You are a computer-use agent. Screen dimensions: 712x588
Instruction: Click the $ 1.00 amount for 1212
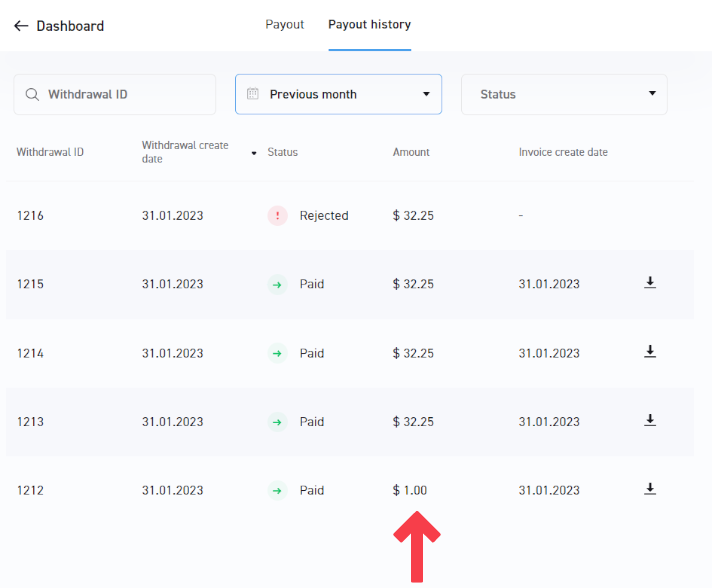[x=410, y=490]
